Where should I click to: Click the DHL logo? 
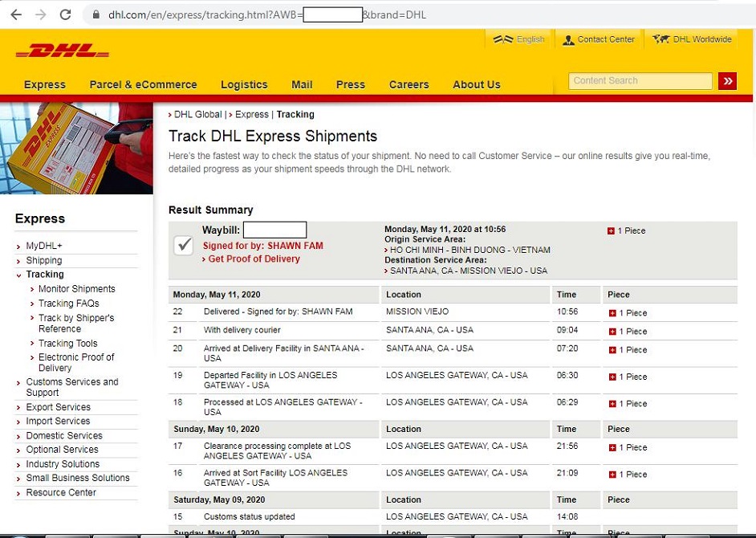pyautogui.click(x=62, y=51)
